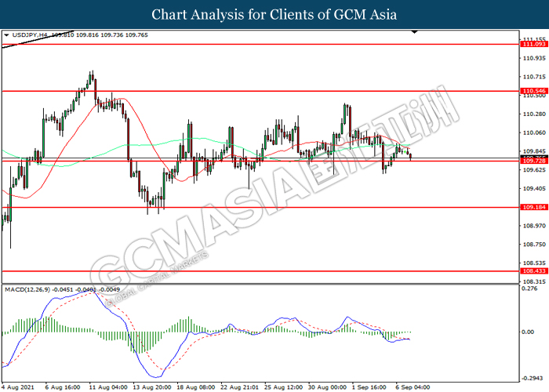Viewport: 549px width, 392px height.
Task: Click the MACD 0.00 scale value
Action: [528, 332]
